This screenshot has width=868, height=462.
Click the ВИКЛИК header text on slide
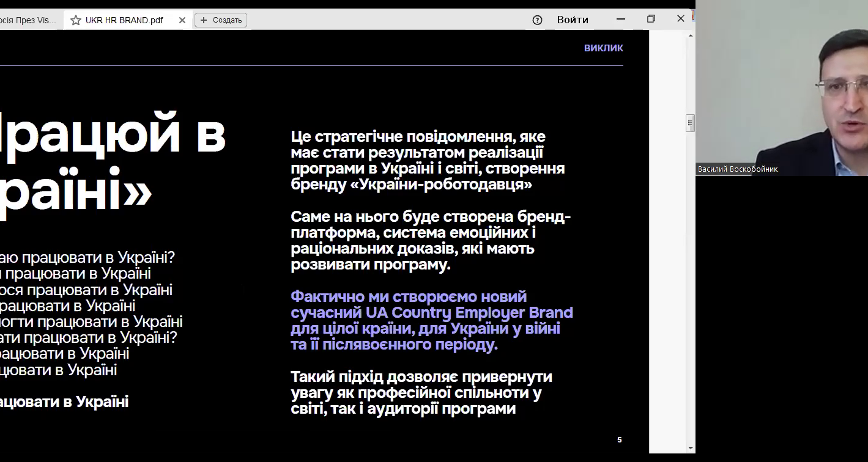pyautogui.click(x=603, y=48)
